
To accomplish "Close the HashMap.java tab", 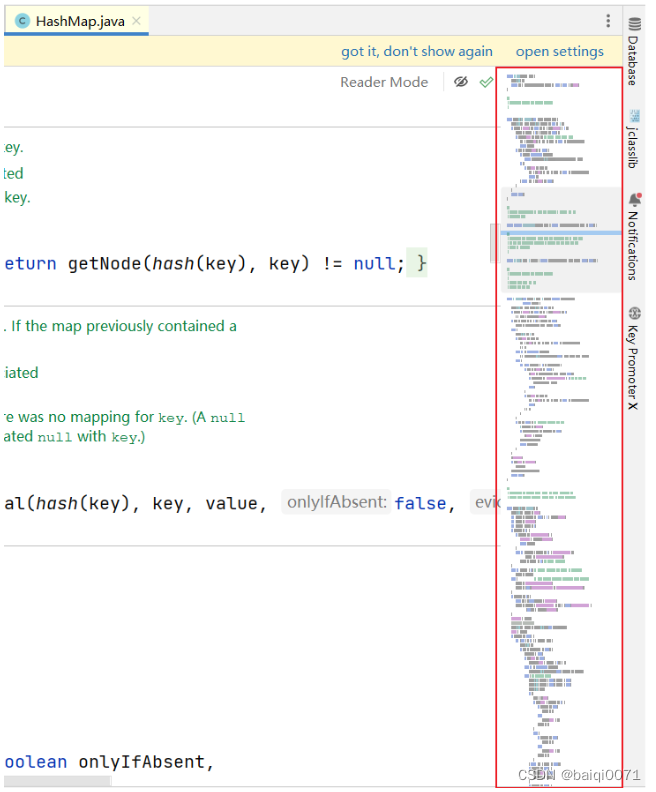I will [136, 21].
